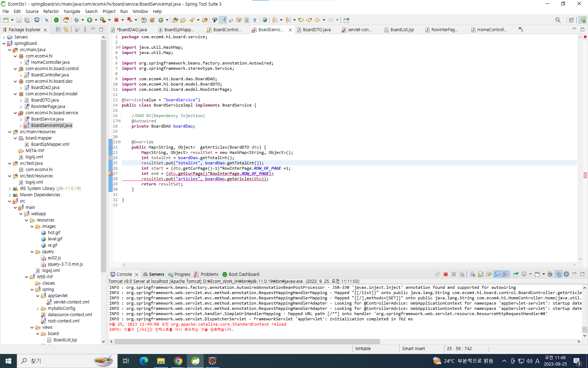The width and height of the screenshot is (588, 368).
Task: Switch to the BoardList.jsp editor tab
Action: [402, 30]
